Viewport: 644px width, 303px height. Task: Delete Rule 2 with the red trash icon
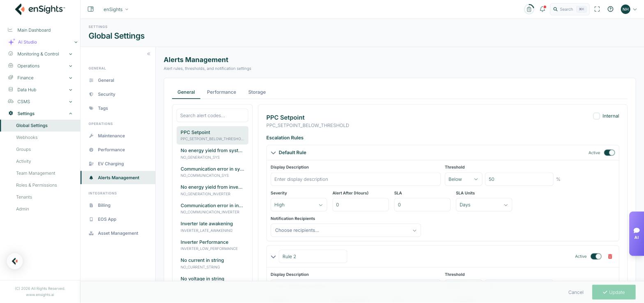[610, 257]
